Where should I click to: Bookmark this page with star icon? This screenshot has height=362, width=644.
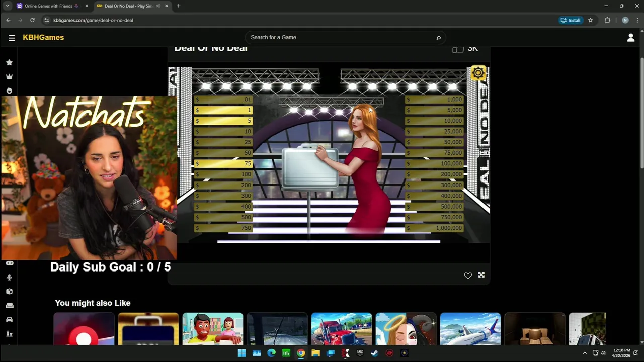coord(590,20)
